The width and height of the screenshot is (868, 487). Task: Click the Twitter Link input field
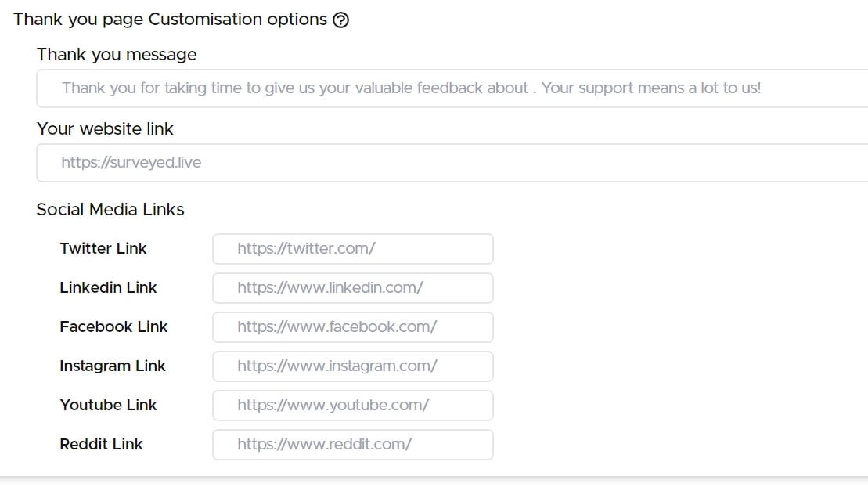[x=352, y=248]
